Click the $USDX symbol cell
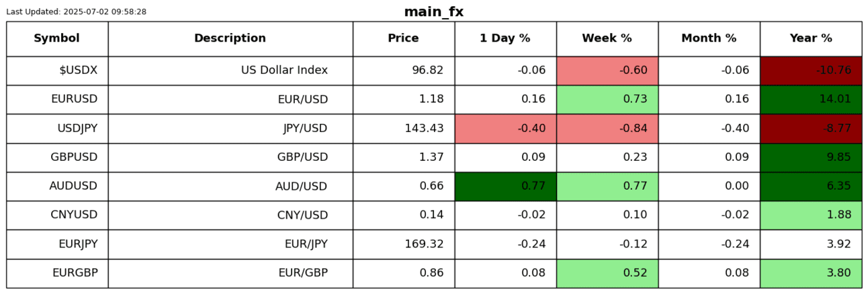Screen dimensions: 868x294 pos(57,71)
